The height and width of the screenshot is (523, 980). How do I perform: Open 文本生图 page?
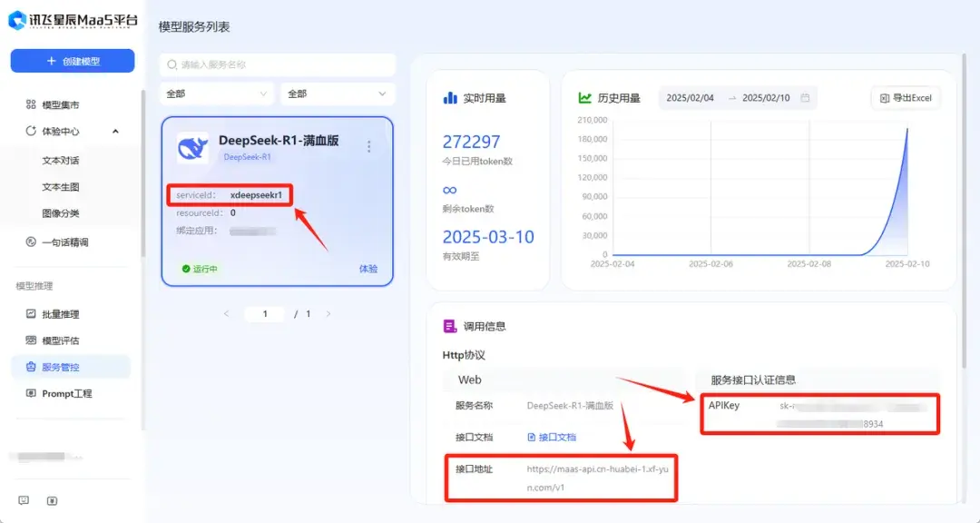(61, 187)
